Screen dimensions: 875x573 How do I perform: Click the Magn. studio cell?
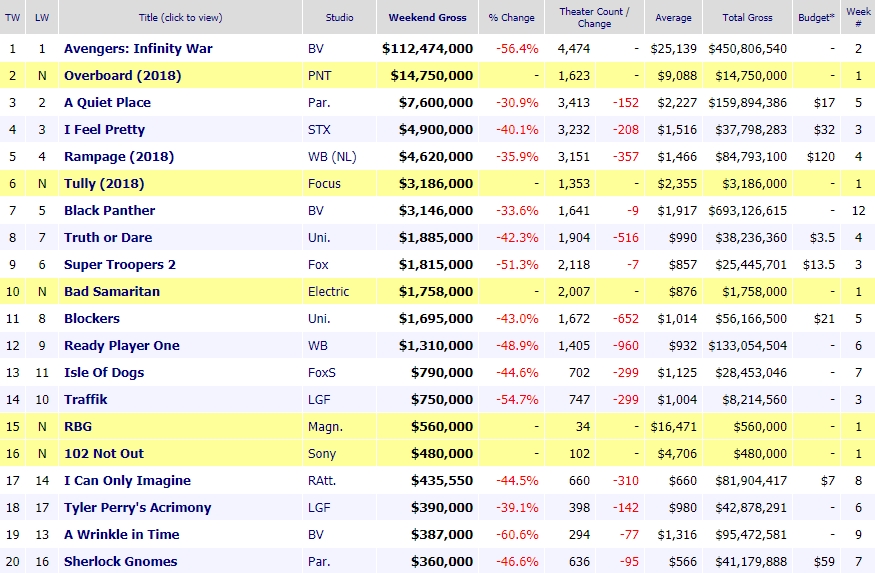[x=325, y=427]
